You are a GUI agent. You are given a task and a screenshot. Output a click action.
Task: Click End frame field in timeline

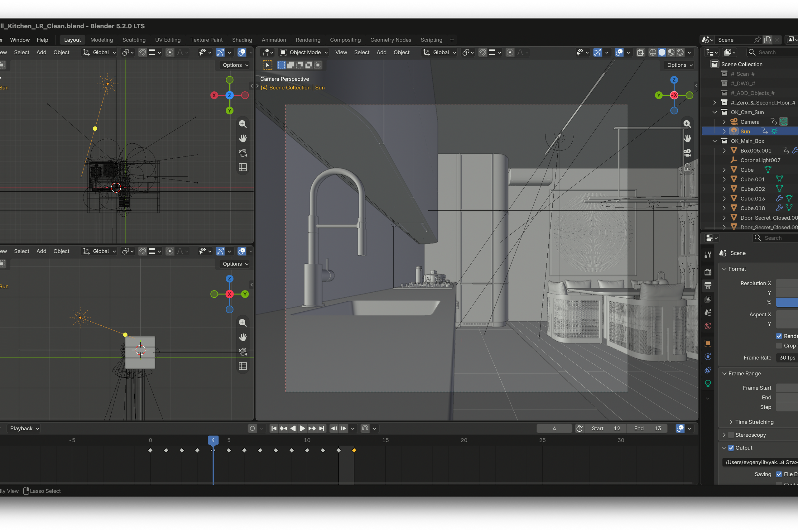point(647,429)
